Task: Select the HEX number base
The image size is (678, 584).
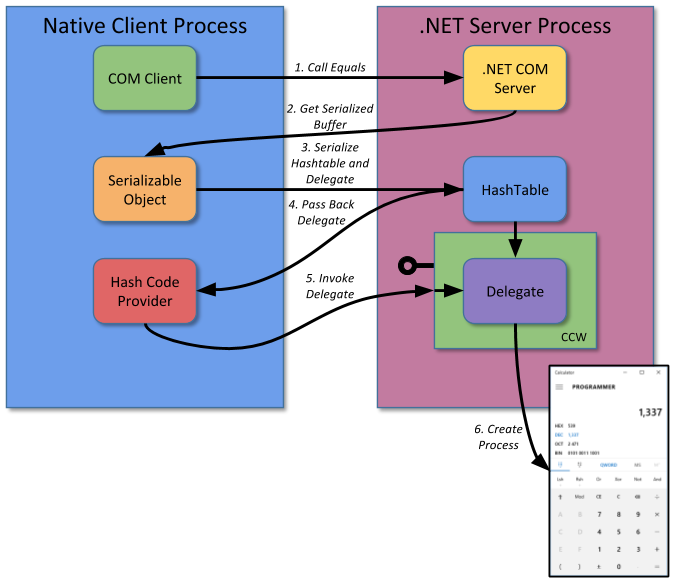Action: [559, 425]
